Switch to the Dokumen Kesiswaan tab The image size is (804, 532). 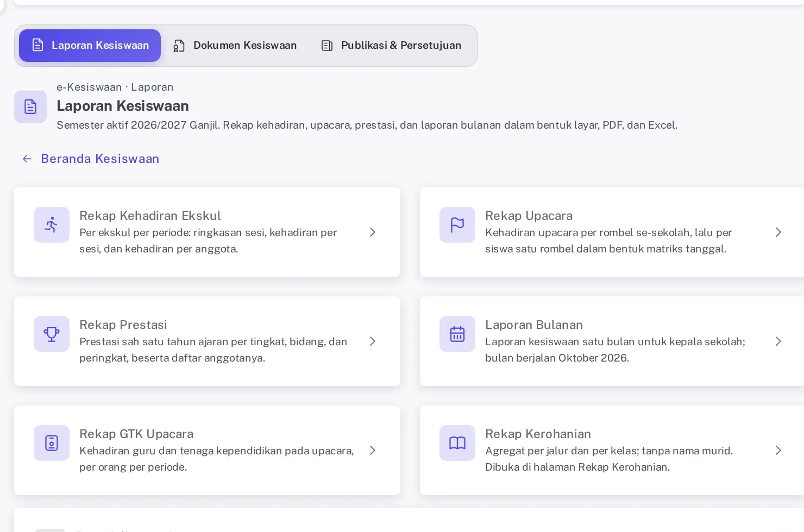[x=235, y=46]
